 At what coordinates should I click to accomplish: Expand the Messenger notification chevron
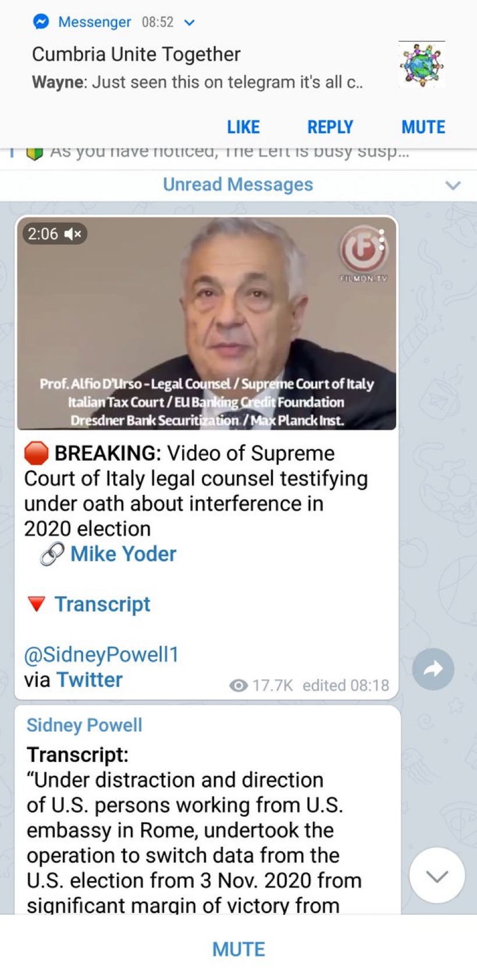pos(189,23)
